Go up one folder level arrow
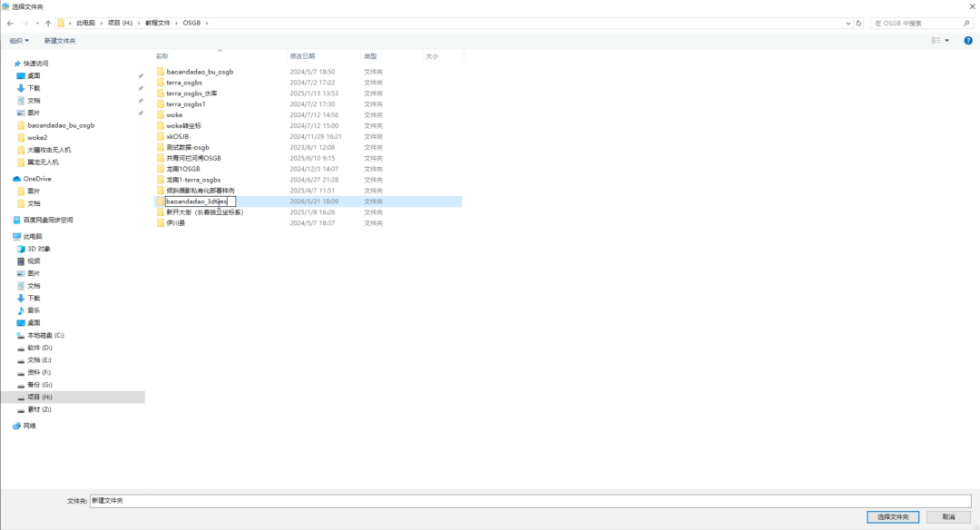The height and width of the screenshot is (530, 980). coord(48,23)
